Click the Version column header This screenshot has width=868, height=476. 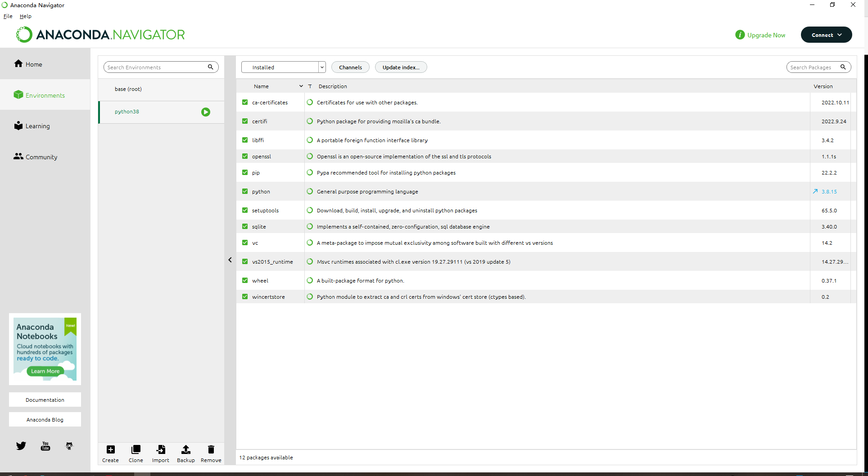click(823, 86)
